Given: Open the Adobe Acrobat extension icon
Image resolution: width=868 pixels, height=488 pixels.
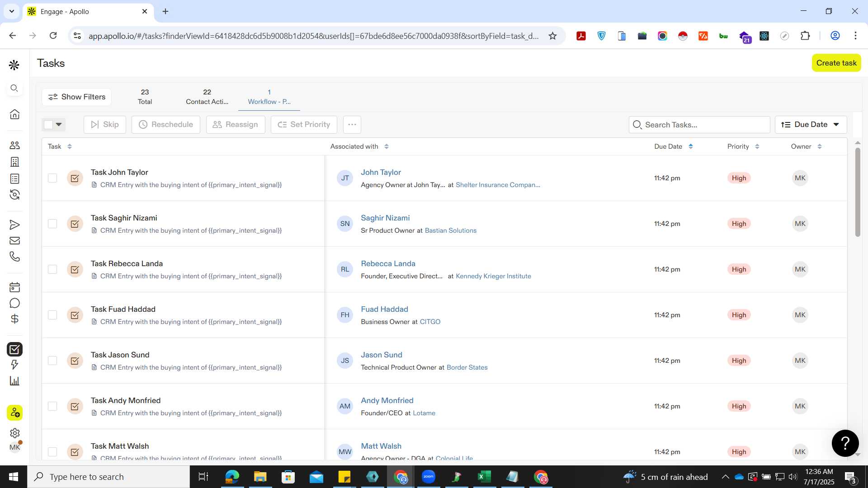Looking at the screenshot, I should click(581, 36).
